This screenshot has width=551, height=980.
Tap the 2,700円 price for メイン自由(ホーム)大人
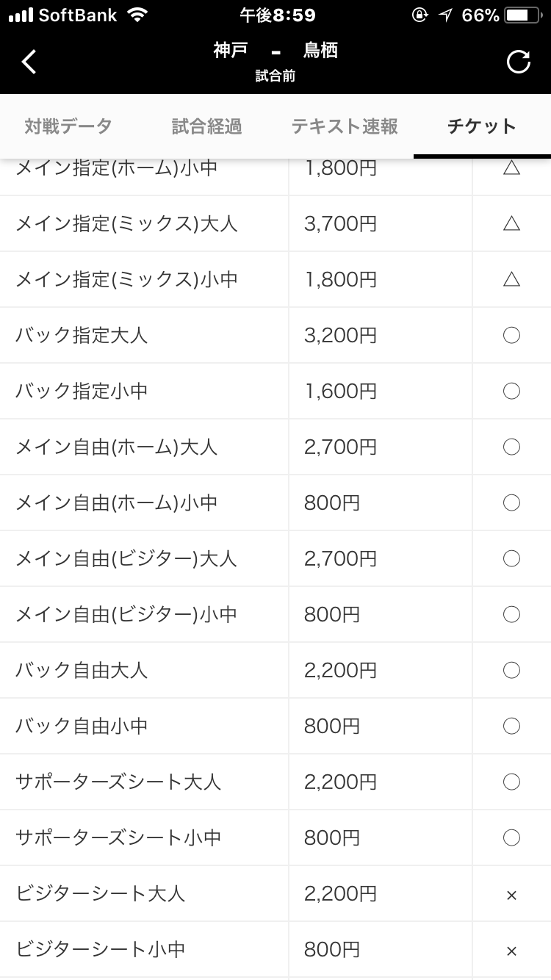[x=340, y=447]
